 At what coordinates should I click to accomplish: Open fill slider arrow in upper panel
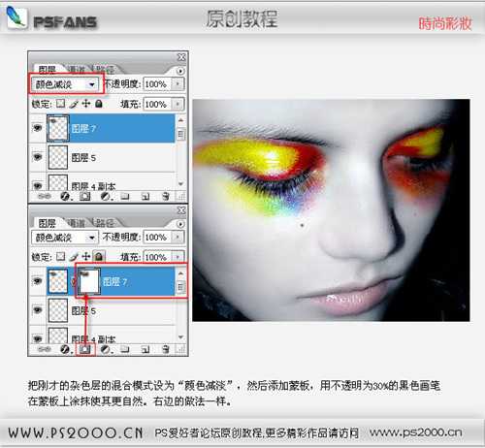[x=178, y=104]
